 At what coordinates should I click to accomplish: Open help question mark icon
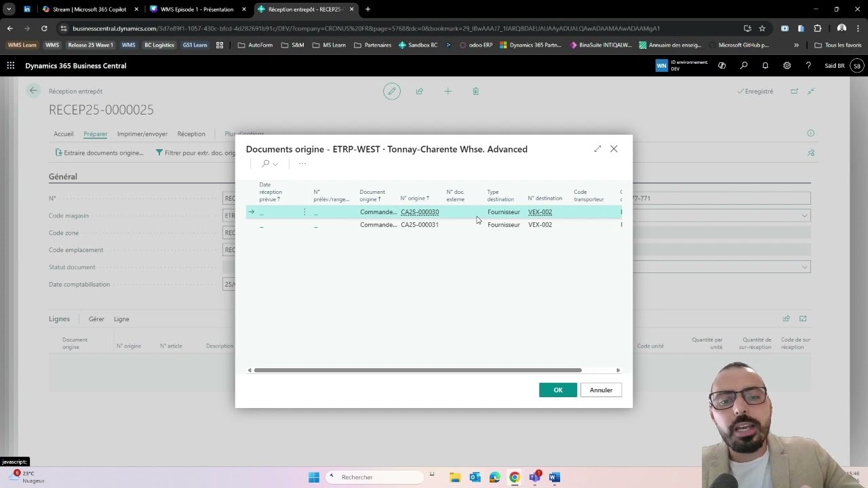click(808, 66)
